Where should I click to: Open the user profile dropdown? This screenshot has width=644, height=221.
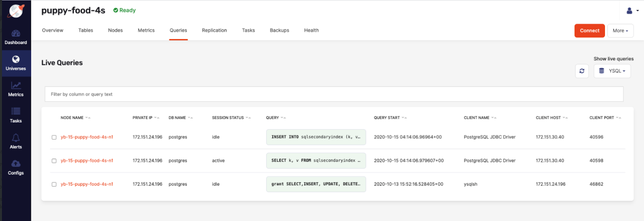point(632,11)
